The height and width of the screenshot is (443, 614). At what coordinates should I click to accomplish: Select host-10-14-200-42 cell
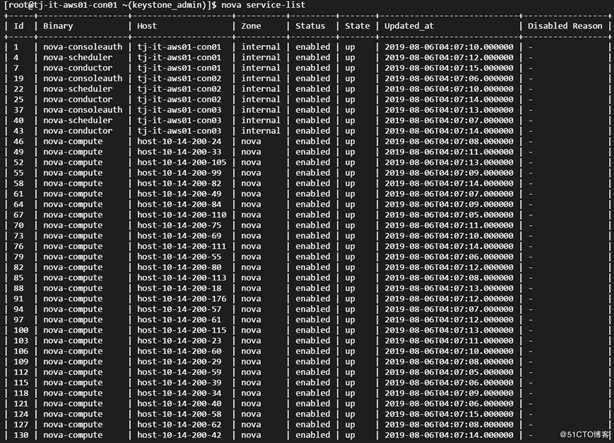coord(179,435)
